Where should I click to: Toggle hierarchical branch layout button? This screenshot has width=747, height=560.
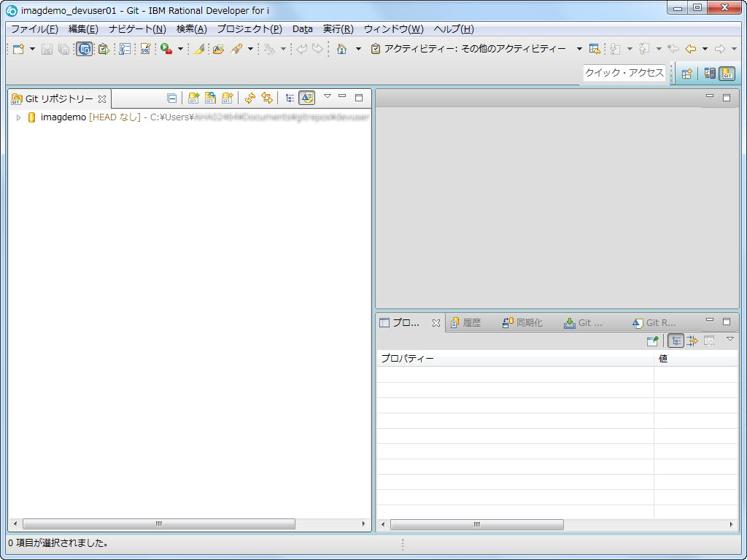pyautogui.click(x=290, y=98)
